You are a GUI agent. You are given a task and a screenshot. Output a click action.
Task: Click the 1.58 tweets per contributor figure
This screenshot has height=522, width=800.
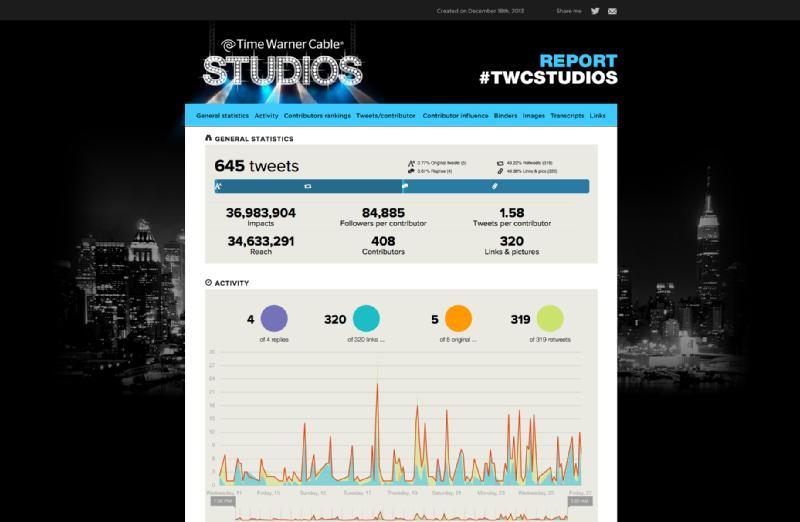[512, 213]
